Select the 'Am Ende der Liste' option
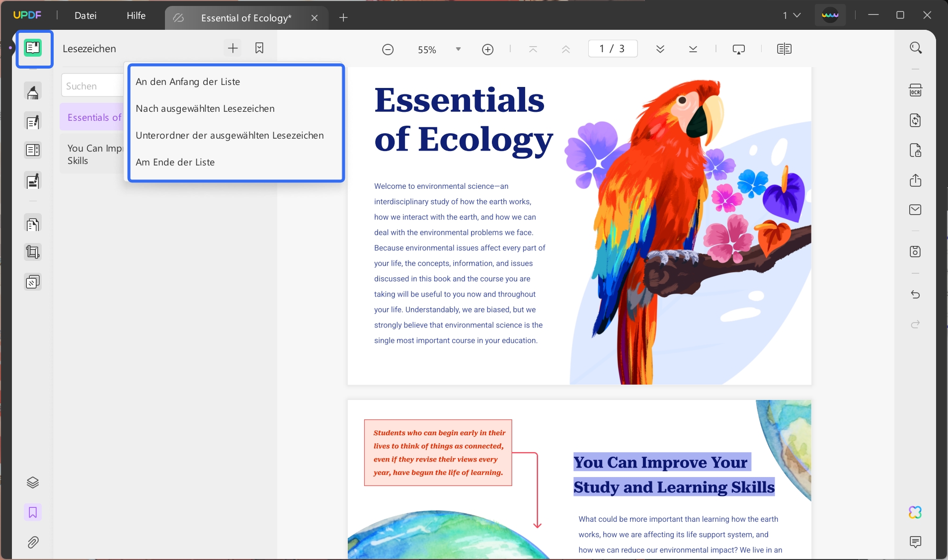 (175, 162)
